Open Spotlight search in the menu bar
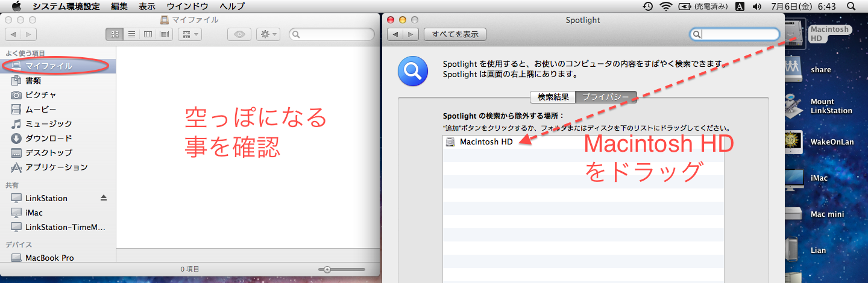868x283 pixels. coord(851,6)
